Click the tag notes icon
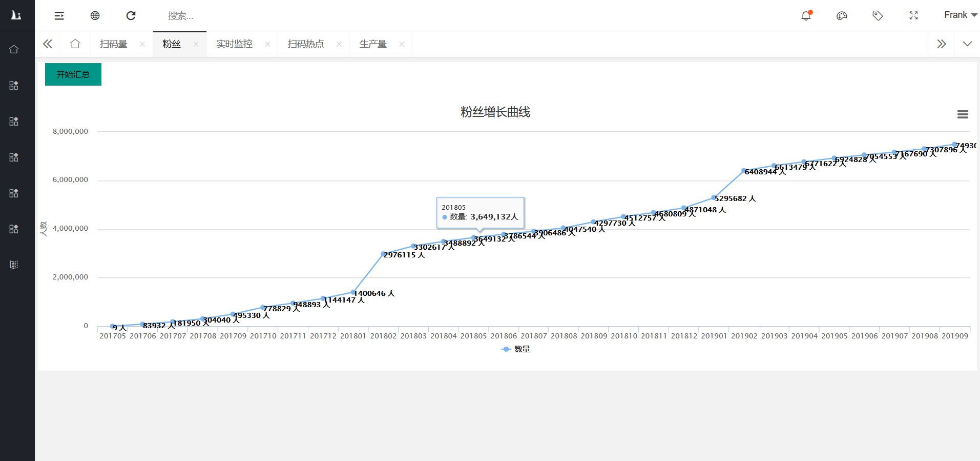 878,16
